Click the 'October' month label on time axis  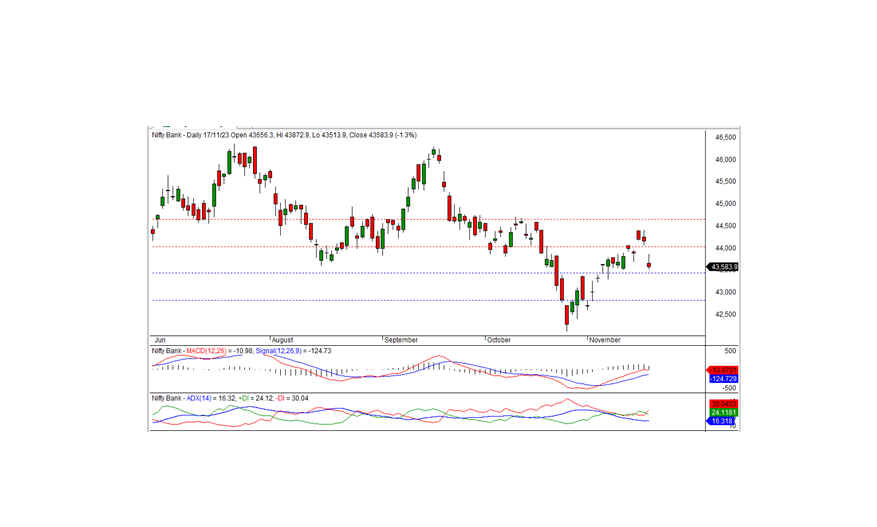(499, 340)
